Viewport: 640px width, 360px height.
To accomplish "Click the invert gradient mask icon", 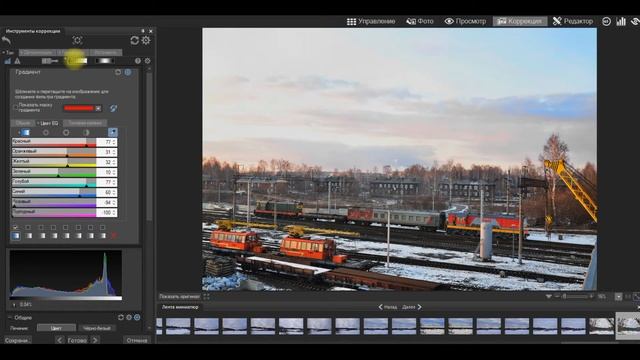I will click(x=113, y=108).
